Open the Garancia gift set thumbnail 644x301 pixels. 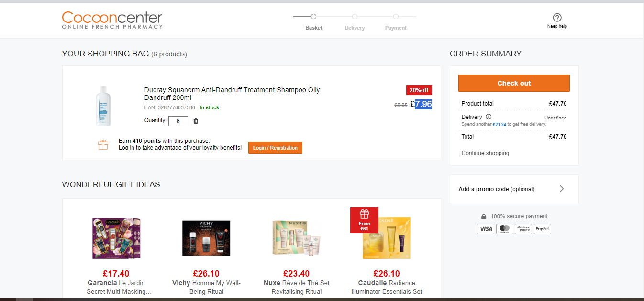tap(116, 238)
